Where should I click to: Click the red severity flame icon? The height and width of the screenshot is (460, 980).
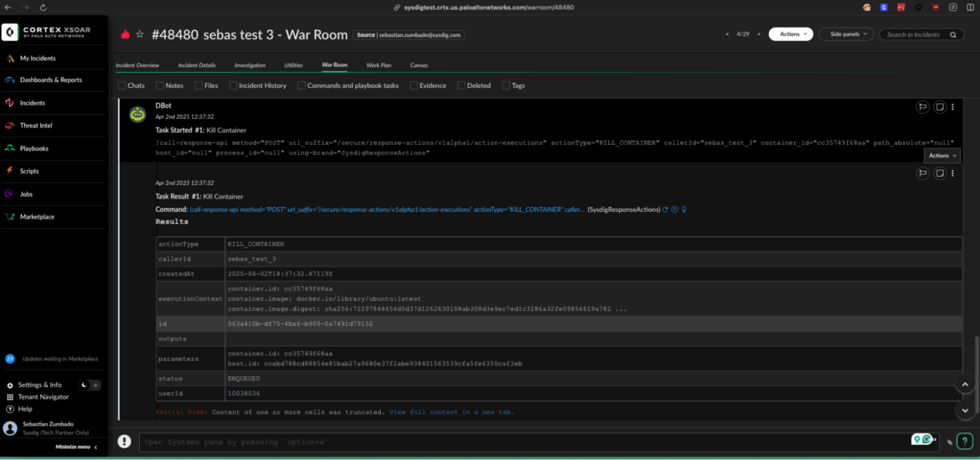click(125, 35)
